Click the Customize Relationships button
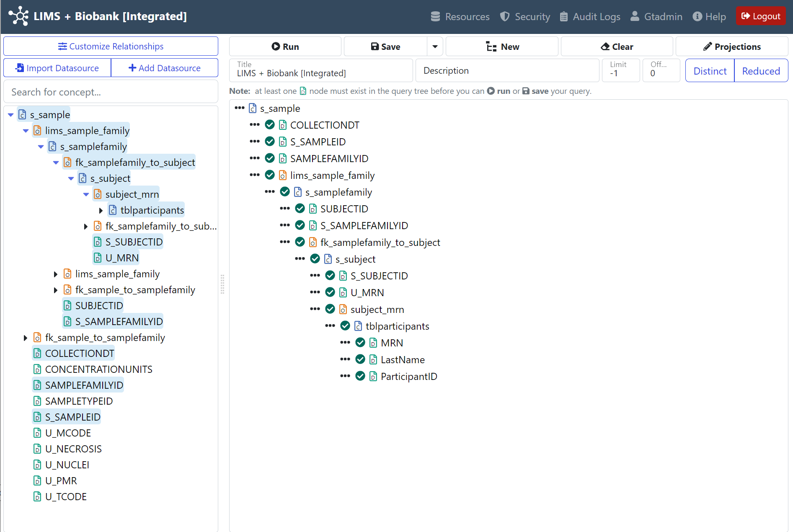Viewport: 793px width, 532px height. pos(111,46)
